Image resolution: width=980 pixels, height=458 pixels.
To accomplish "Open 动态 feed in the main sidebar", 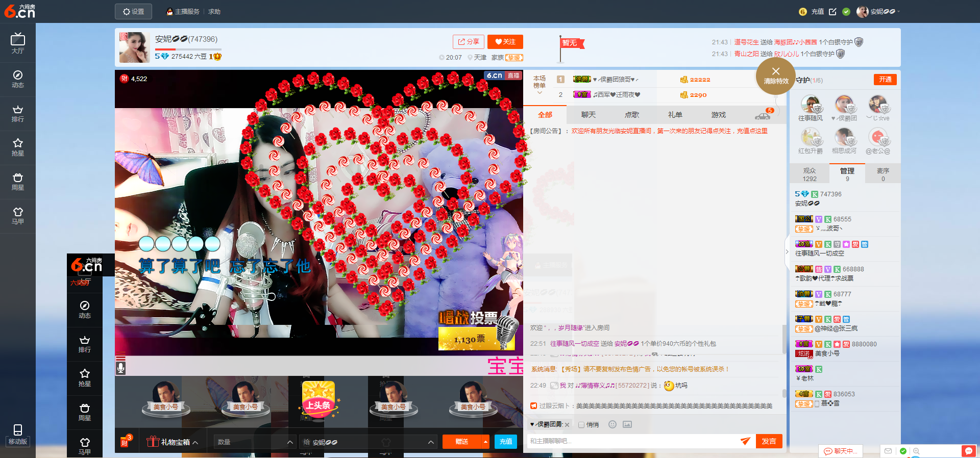I will 18,79.
